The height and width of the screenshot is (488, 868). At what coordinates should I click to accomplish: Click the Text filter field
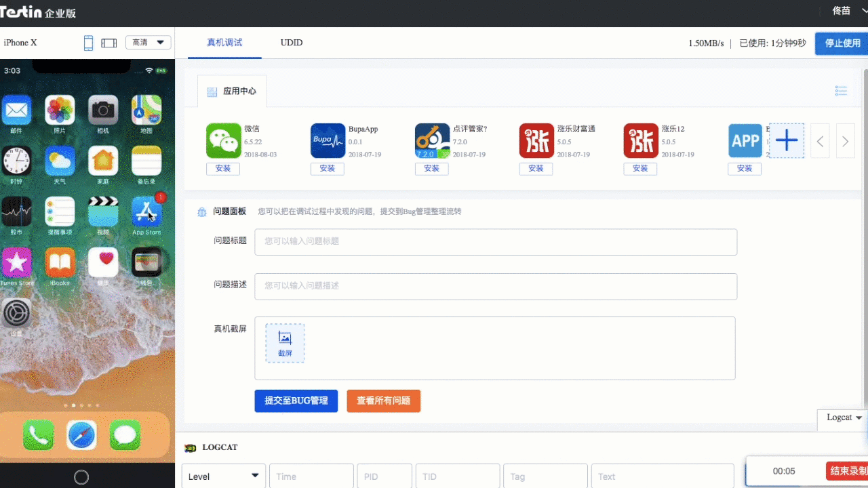tap(663, 476)
